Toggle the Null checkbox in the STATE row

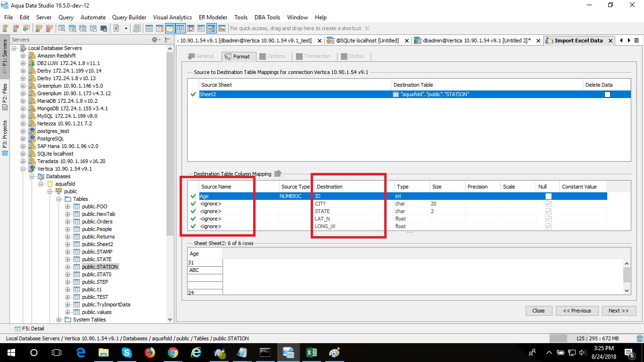tap(548, 211)
